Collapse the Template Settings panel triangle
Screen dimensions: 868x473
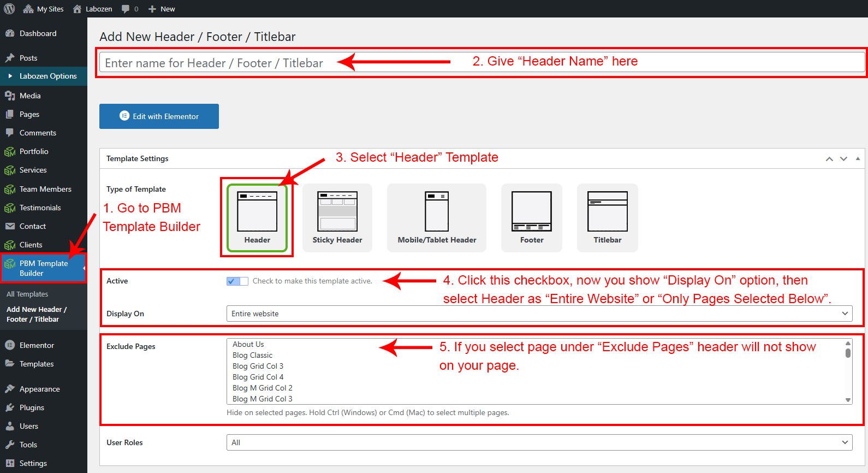(x=858, y=158)
